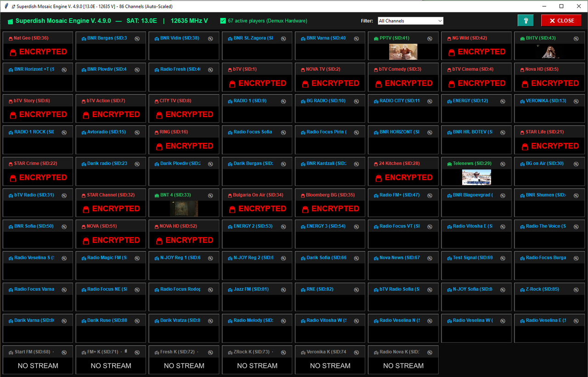Select the ENERGY (SID:12) channel title
The width and height of the screenshot is (588, 377).
[x=470, y=101]
